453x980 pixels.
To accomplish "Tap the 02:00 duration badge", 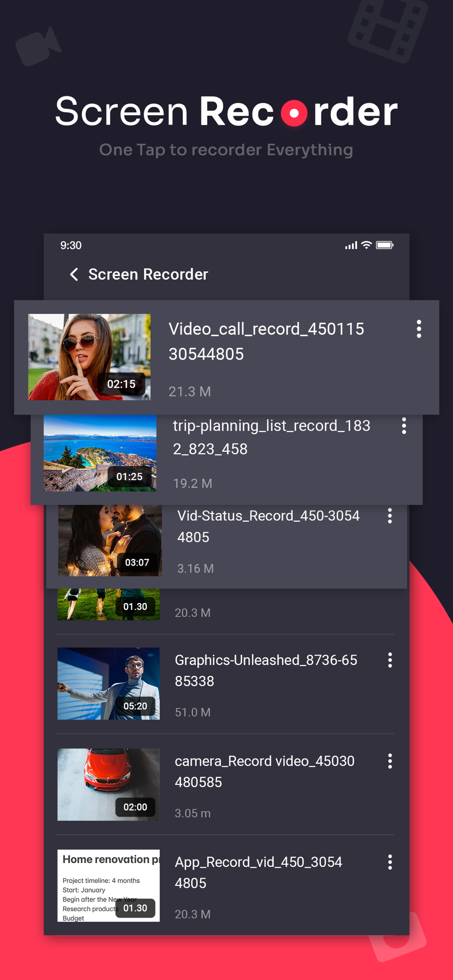I will [135, 807].
